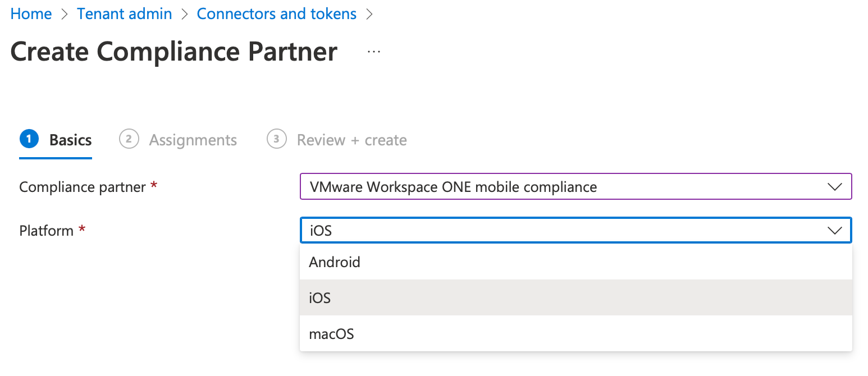This screenshot has width=868, height=376.
Task: Click the Compliance partner dropdown chevron arrow
Action: point(835,187)
